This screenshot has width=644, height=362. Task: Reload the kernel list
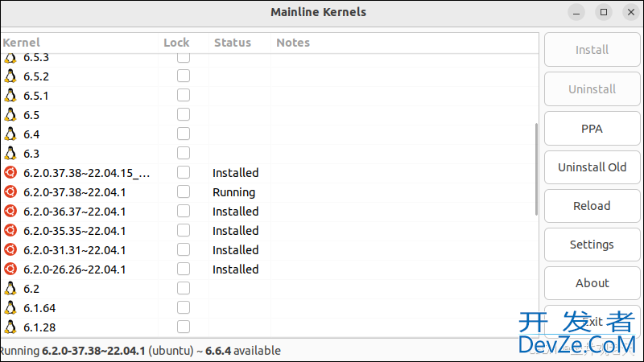click(592, 206)
